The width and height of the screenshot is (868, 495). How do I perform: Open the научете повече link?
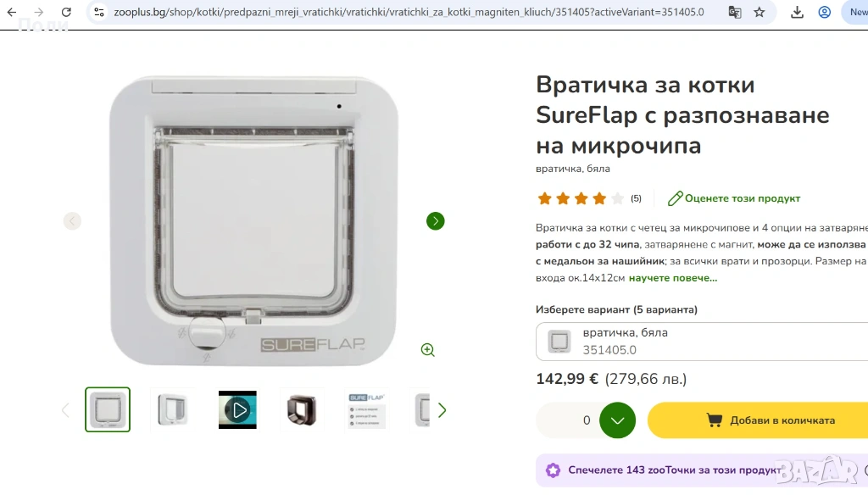(x=672, y=278)
